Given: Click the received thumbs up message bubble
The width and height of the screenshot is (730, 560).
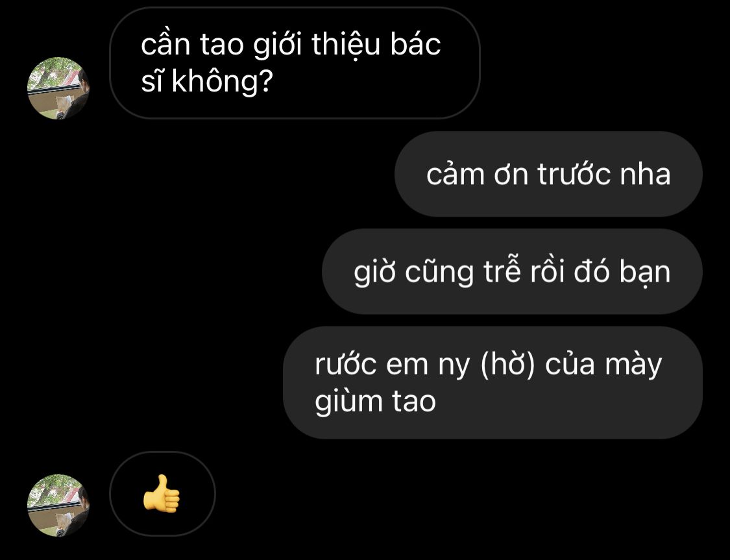Looking at the screenshot, I should [162, 493].
